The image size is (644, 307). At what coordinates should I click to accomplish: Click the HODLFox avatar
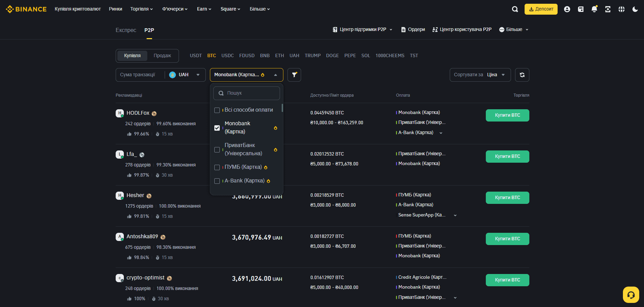coord(120,113)
